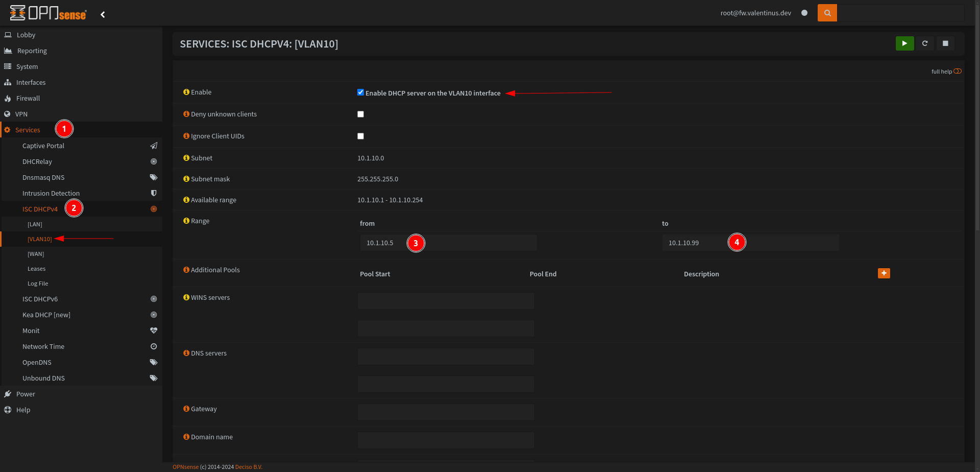The image size is (980, 472).
Task: Open the OPNsense footer link
Action: point(186,467)
